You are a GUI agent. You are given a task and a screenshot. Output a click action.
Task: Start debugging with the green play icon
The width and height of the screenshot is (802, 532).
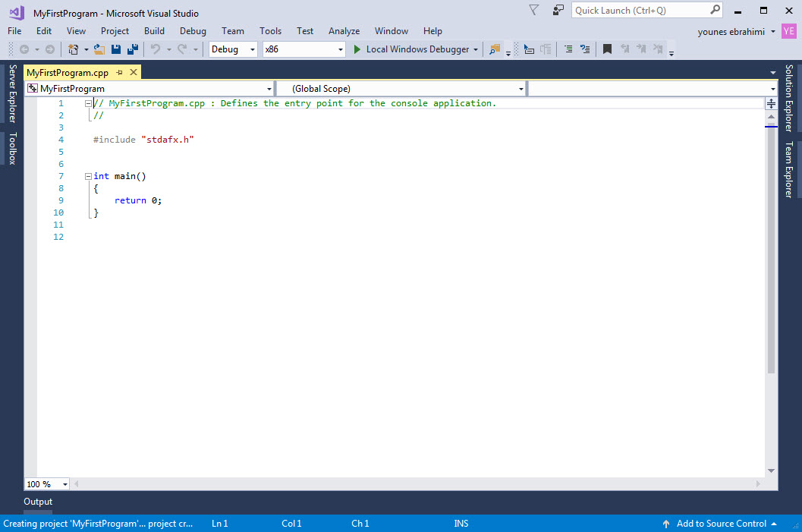357,49
